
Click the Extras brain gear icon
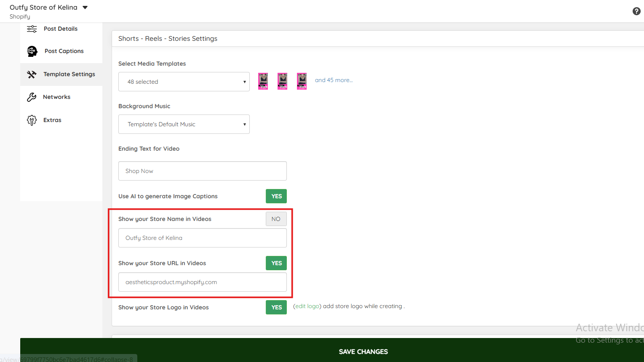[32, 120]
